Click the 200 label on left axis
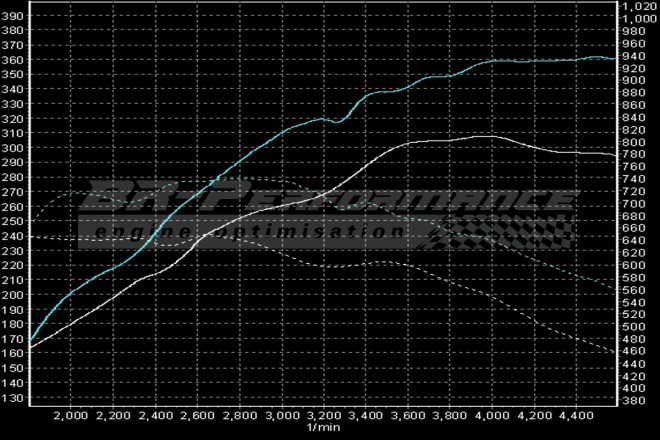The image size is (660, 440). click(12, 295)
